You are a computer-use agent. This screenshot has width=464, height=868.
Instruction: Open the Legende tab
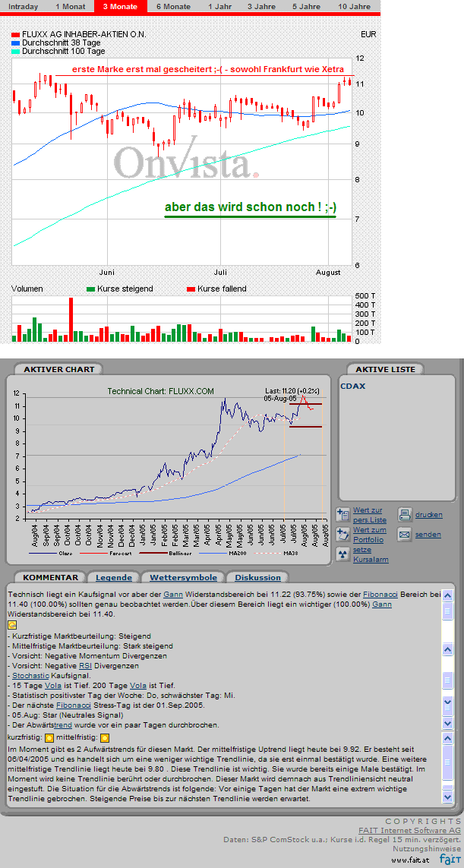(x=114, y=577)
